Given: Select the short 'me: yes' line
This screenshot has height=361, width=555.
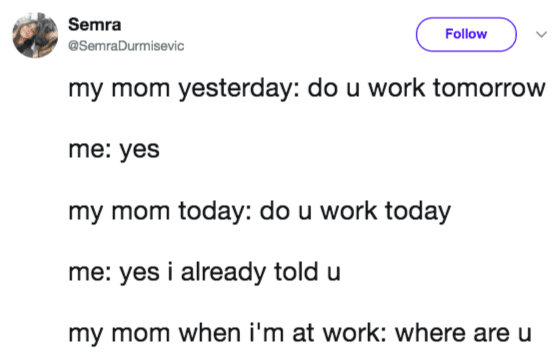Looking at the screenshot, I should 114,150.
